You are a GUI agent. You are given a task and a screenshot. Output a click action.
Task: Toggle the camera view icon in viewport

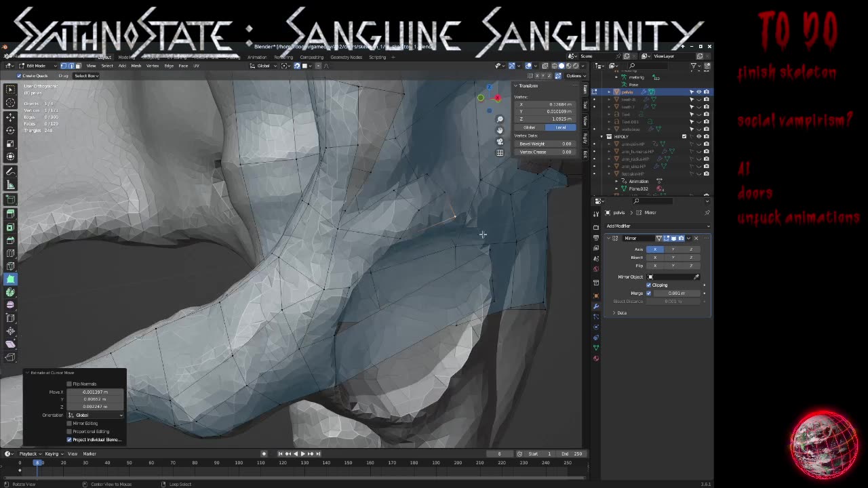tap(500, 142)
